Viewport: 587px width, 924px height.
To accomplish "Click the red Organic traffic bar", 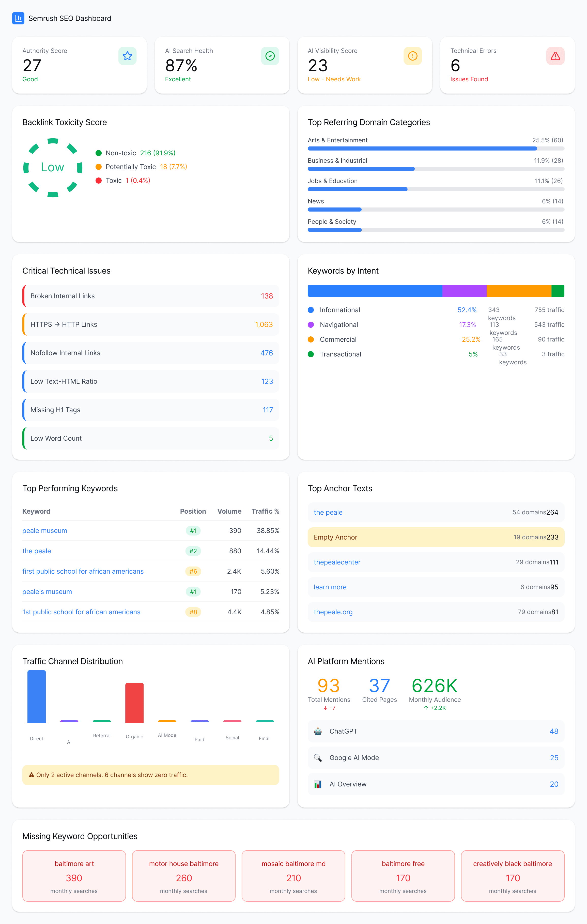I will 134,703.
